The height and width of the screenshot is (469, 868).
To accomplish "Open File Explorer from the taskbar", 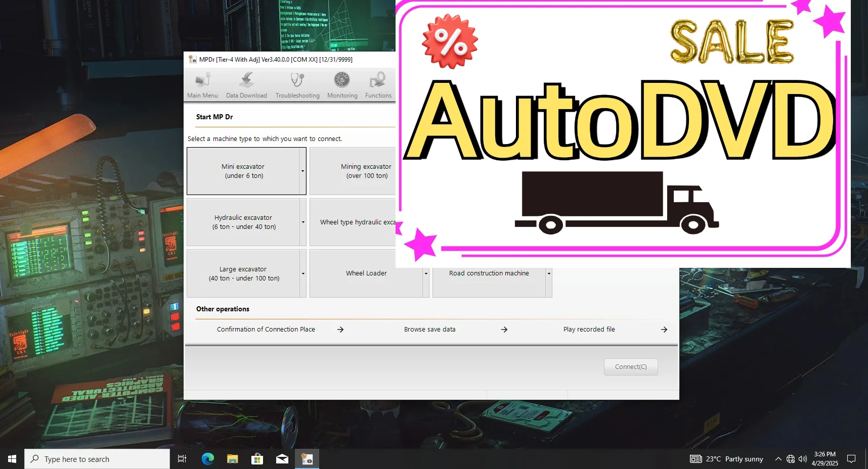I will [x=232, y=459].
